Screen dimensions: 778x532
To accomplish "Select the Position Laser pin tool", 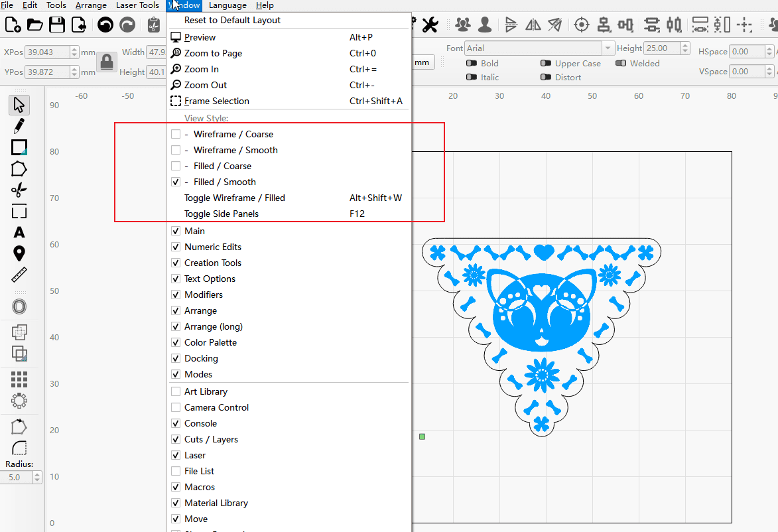I will [x=19, y=253].
